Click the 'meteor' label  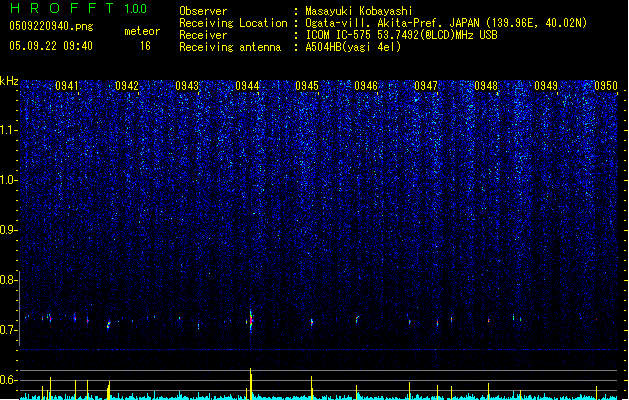[x=142, y=31]
